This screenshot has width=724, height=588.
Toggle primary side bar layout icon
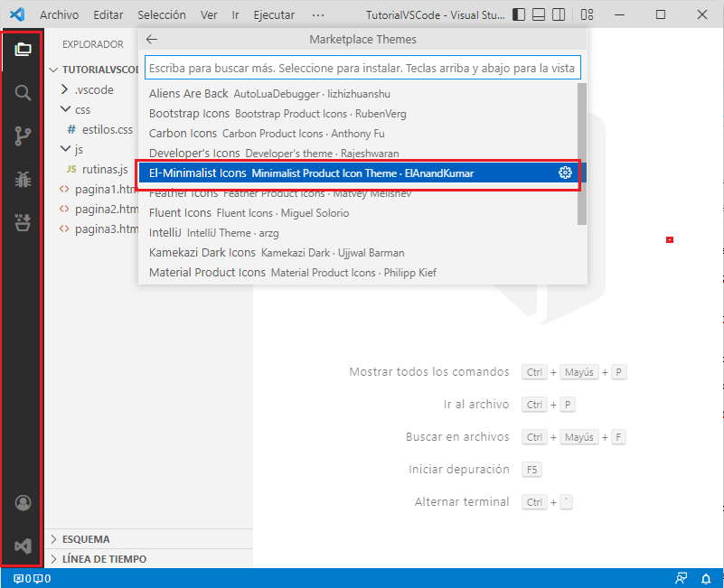(519, 14)
